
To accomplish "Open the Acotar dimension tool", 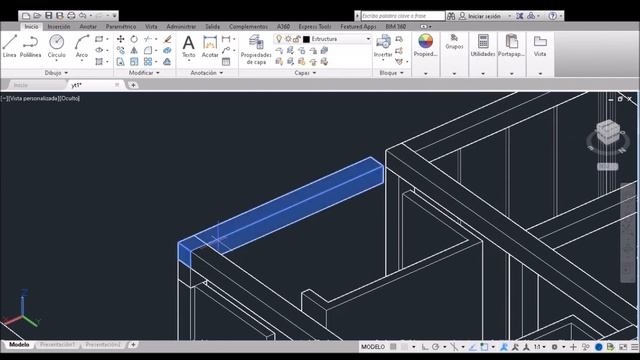I will click(210, 47).
